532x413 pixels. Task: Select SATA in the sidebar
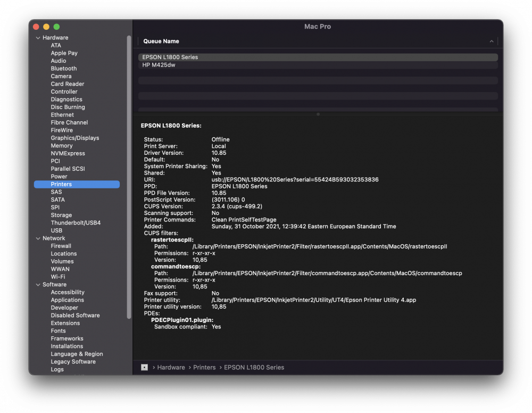pyautogui.click(x=57, y=200)
